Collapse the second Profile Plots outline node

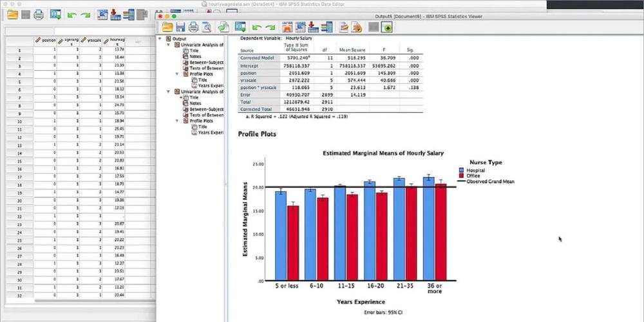tap(177, 121)
